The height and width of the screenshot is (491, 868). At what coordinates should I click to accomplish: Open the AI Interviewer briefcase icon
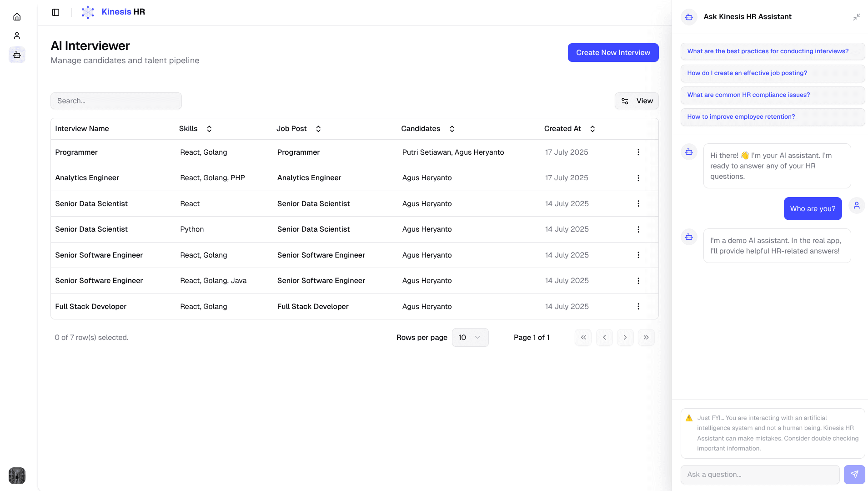(17, 55)
